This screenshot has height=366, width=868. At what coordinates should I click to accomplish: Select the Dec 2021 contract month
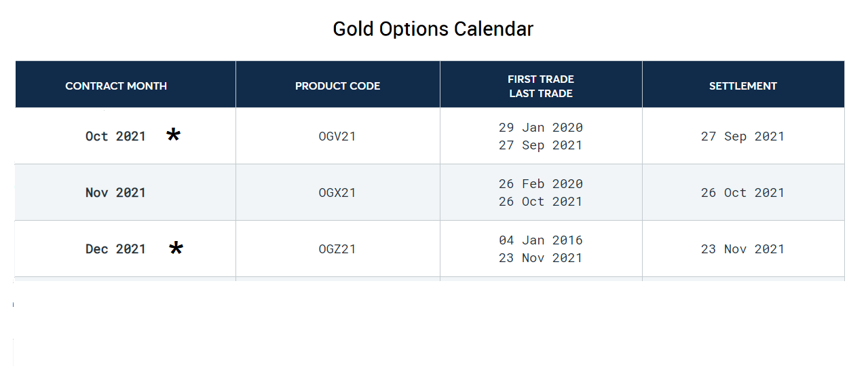pyautogui.click(x=115, y=249)
